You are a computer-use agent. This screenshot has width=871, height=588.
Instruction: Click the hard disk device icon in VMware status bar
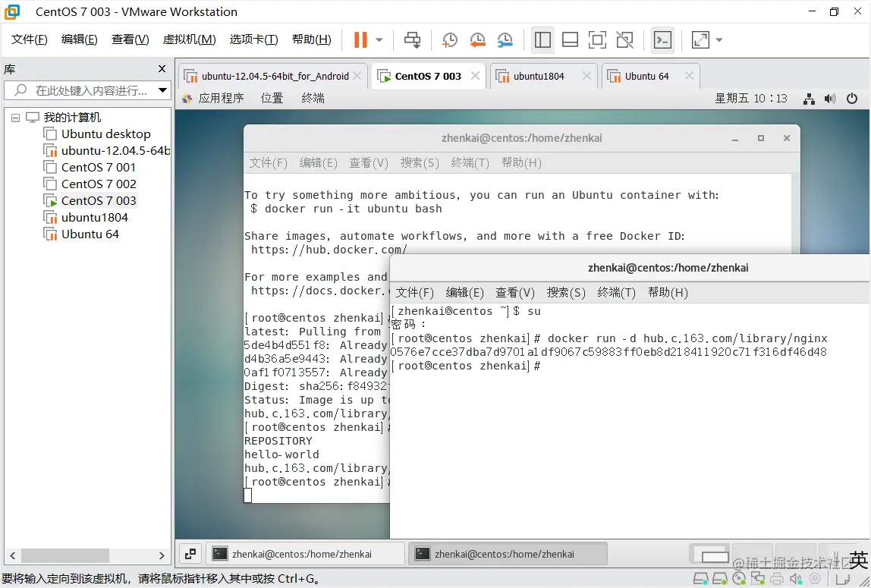pos(700,579)
